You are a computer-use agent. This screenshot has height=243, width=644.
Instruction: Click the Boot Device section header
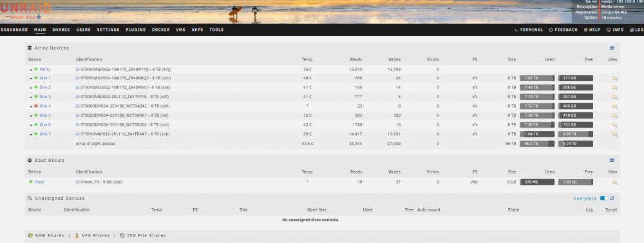click(50, 160)
